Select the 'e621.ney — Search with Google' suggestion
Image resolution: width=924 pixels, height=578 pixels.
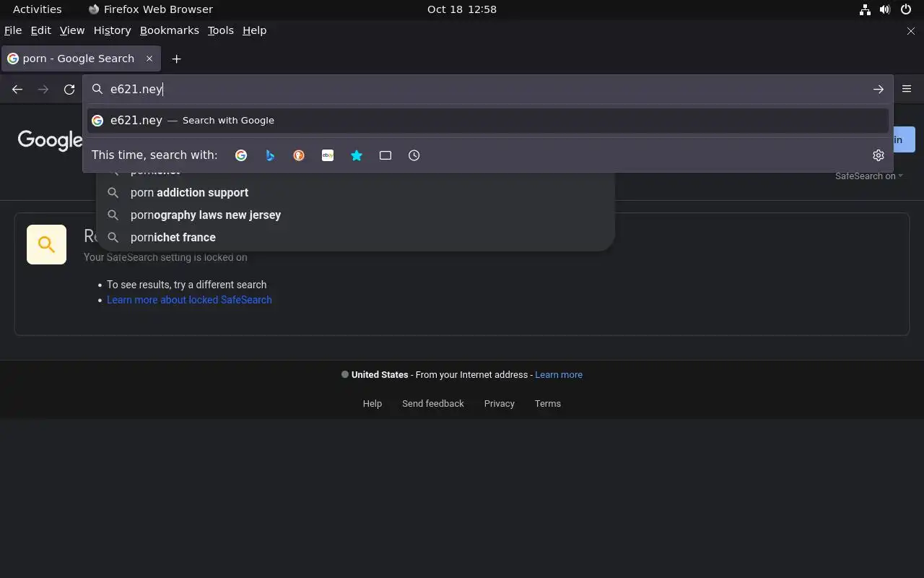pyautogui.click(x=488, y=121)
